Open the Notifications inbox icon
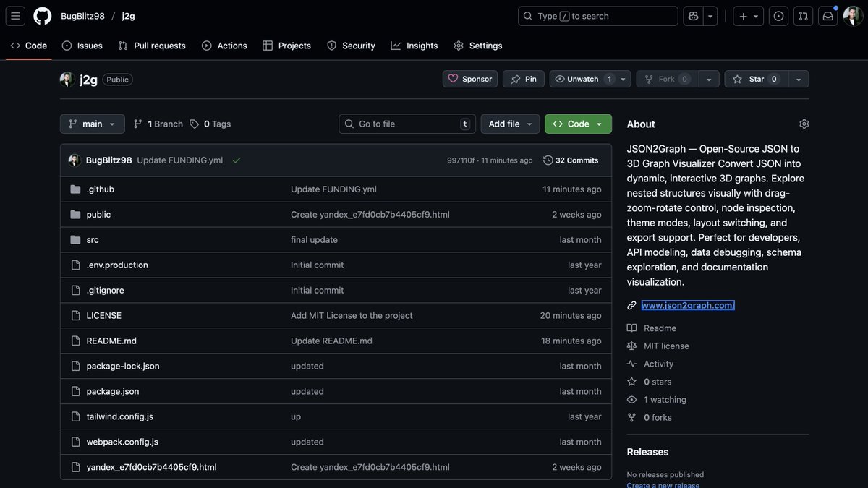The width and height of the screenshot is (868, 488). [827, 16]
